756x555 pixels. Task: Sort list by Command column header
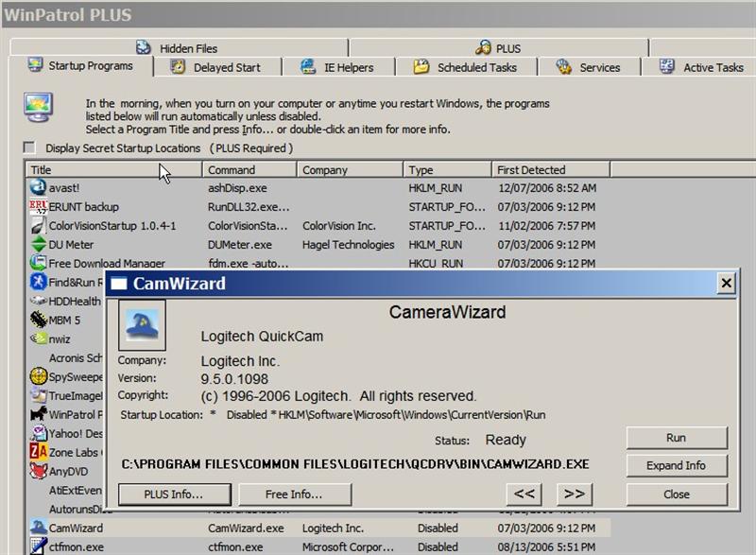(x=249, y=170)
